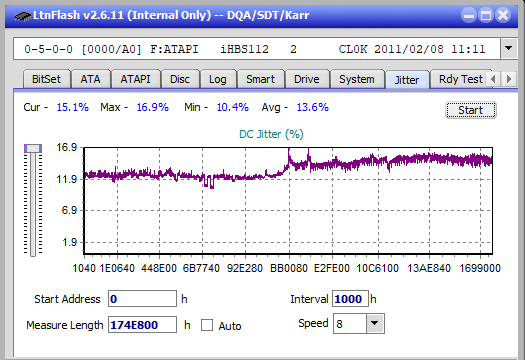This screenshot has width=525, height=360.
Task: Click the Measure Length input field
Action: tap(142, 325)
